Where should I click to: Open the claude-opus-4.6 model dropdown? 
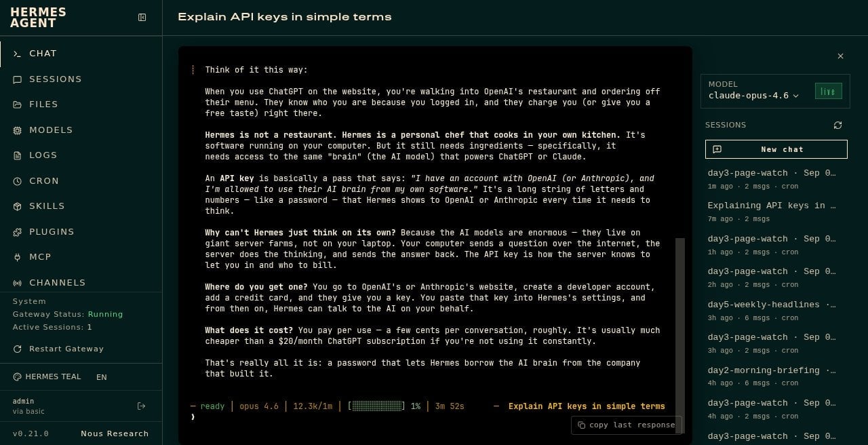pyautogui.click(x=753, y=96)
